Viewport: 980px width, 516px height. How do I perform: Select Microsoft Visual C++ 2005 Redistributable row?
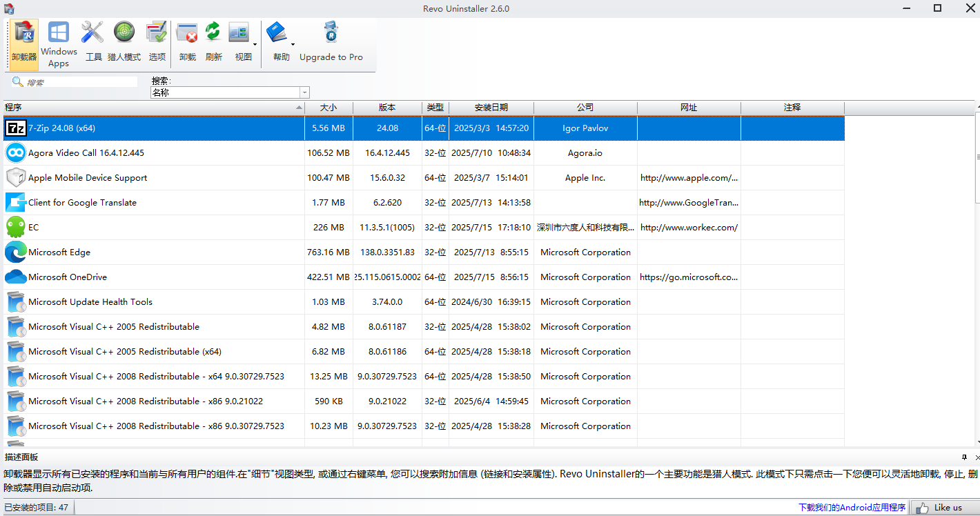pyautogui.click(x=424, y=327)
